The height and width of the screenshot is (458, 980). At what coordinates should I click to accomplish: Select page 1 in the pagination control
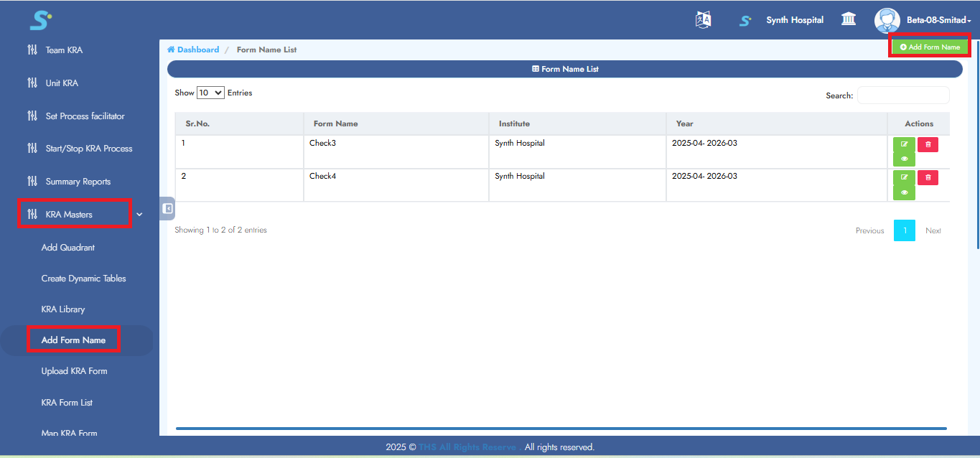905,230
